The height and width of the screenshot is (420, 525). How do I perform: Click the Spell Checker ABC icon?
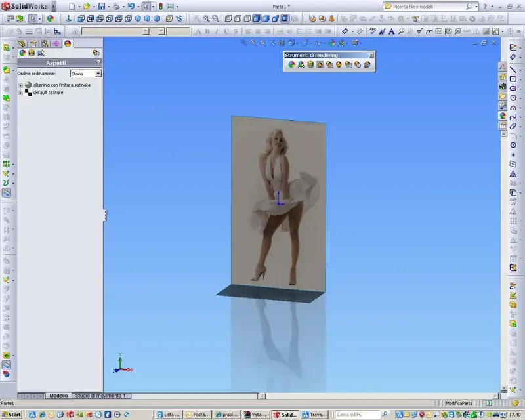click(372, 31)
